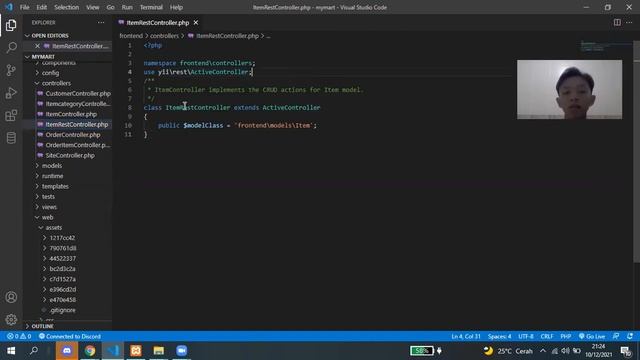Open the Search view in activity bar

(11, 47)
